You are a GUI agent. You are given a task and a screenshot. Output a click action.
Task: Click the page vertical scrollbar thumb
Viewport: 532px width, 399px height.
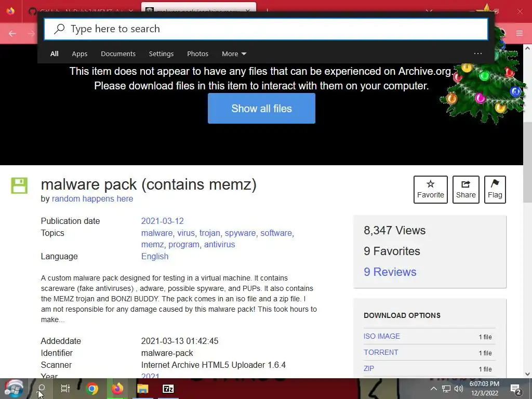(x=527, y=162)
